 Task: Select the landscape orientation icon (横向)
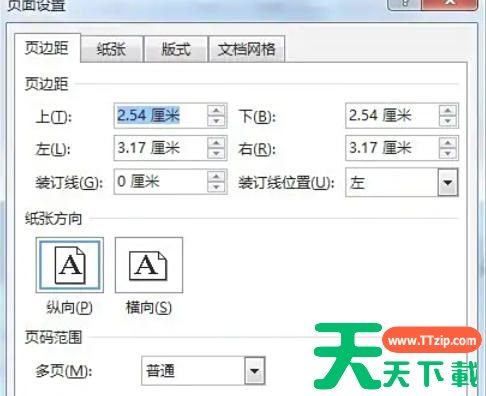click(149, 265)
